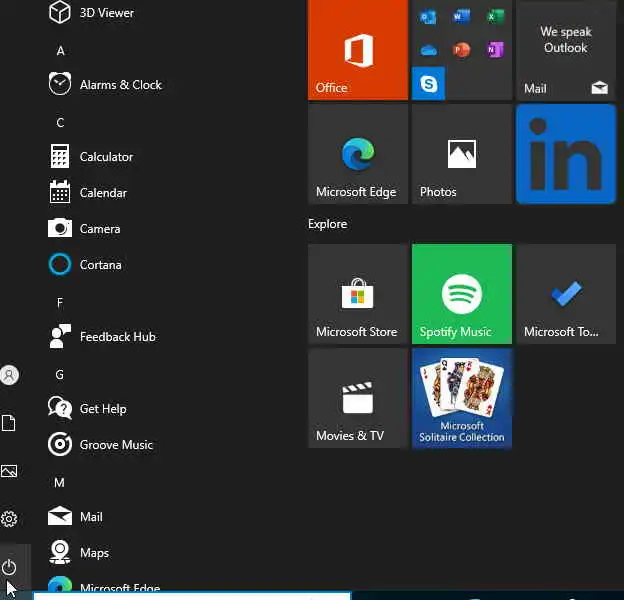This screenshot has width=624, height=600.
Task: Open Outlook icon in Office folder tile
Action: [428, 17]
